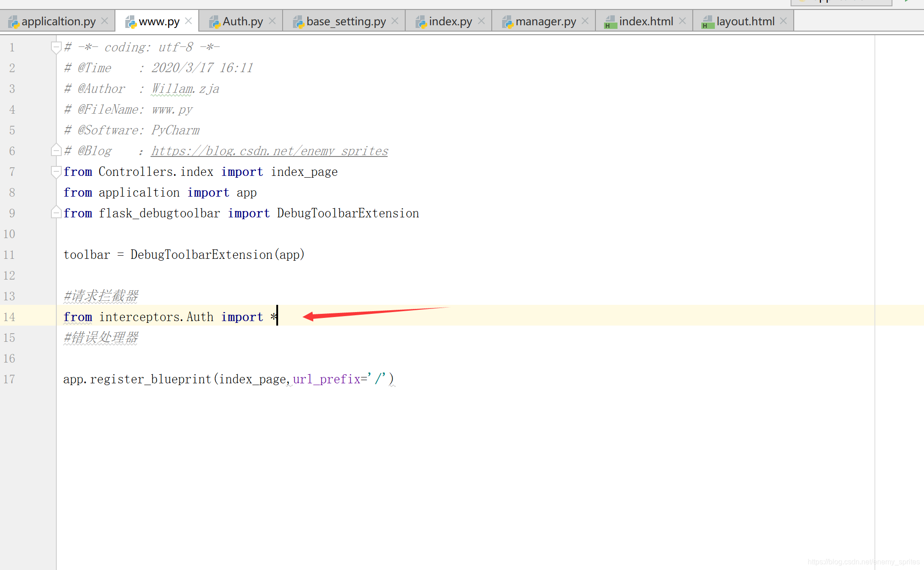
Task: Open the base_setting.py tab
Action: (346, 21)
